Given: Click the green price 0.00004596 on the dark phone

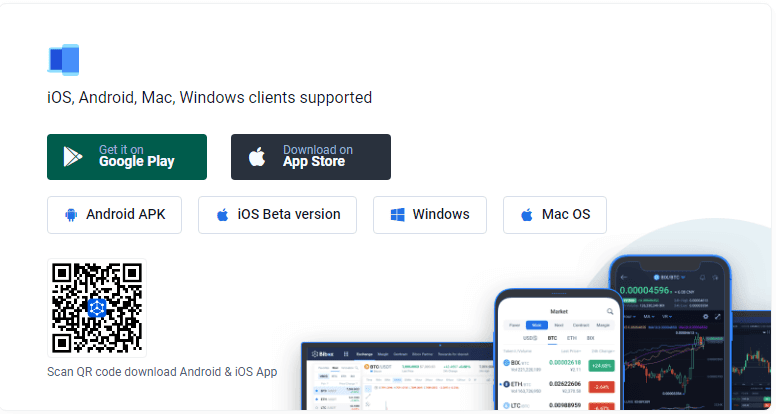Looking at the screenshot, I should coord(644,290).
